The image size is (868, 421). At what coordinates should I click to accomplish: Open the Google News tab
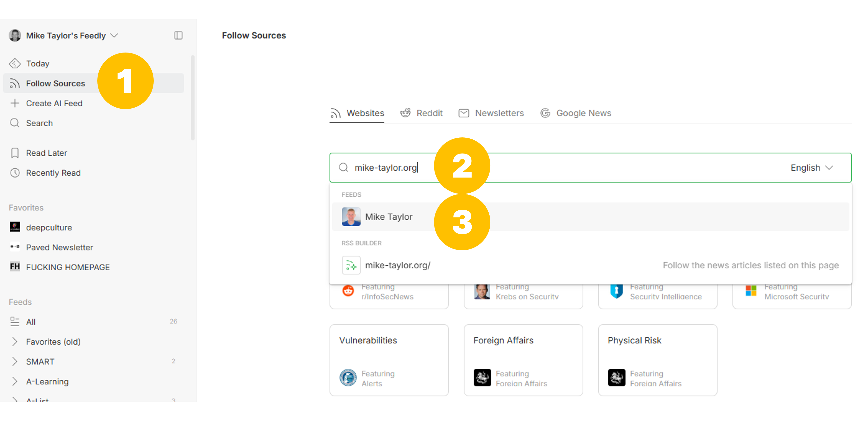click(576, 113)
